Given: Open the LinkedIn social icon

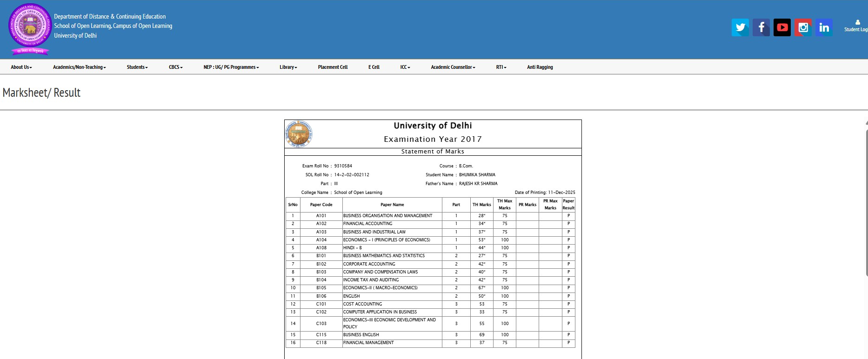Looking at the screenshot, I should pos(824,27).
